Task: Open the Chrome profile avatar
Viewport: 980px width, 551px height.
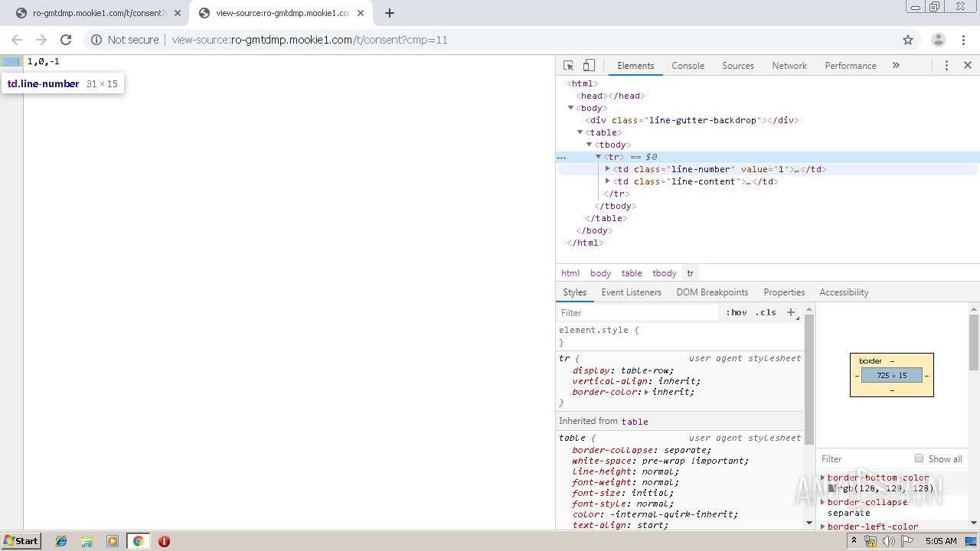Action: [938, 40]
